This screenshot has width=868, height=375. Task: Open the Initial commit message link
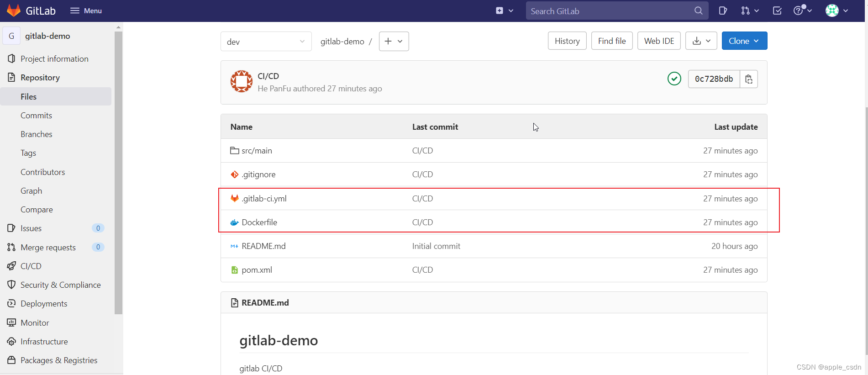point(436,246)
